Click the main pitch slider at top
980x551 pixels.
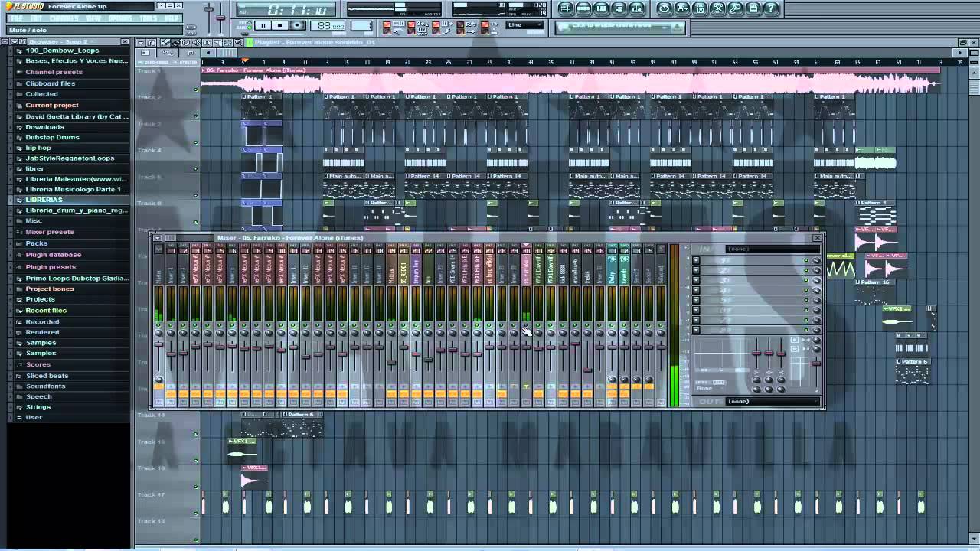(220, 17)
